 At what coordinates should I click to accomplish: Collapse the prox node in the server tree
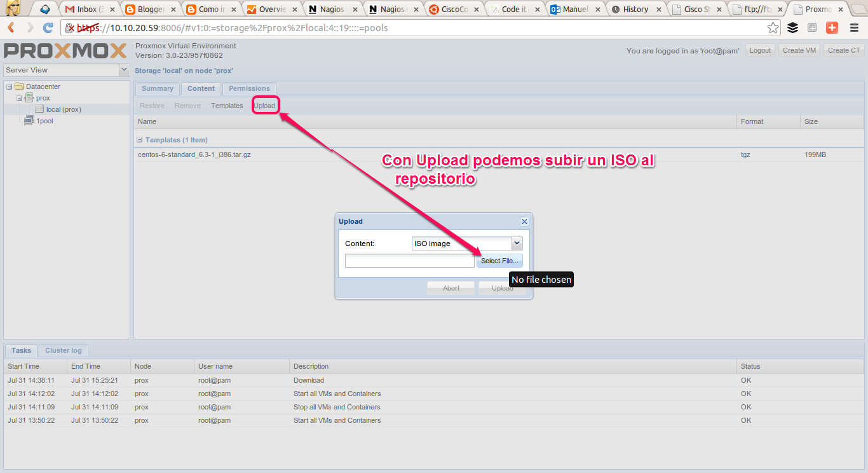pyautogui.click(x=19, y=97)
